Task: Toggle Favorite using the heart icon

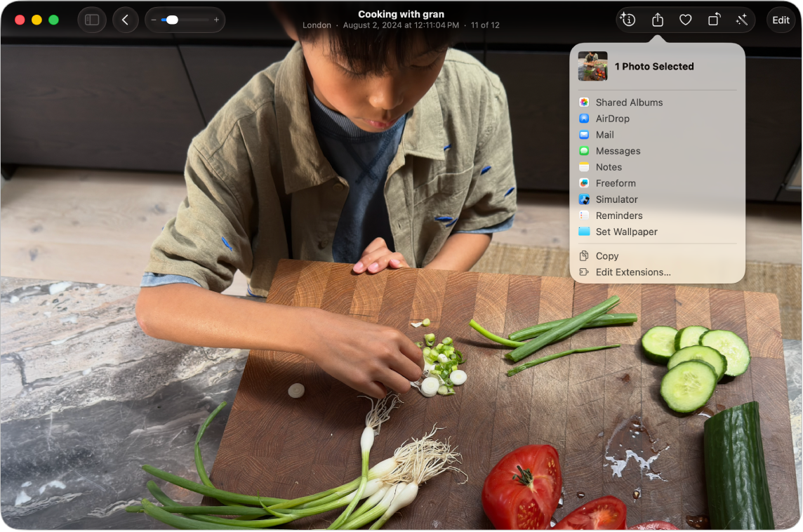Action: pos(685,20)
